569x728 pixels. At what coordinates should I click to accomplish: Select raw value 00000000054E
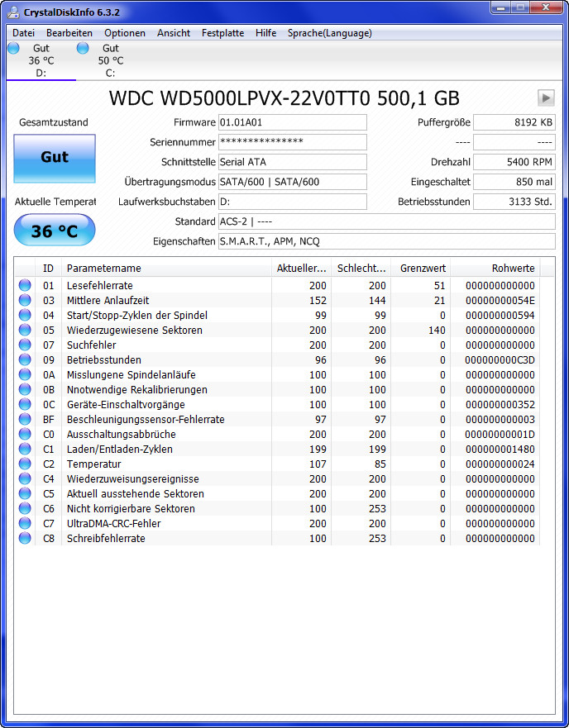[x=500, y=301]
